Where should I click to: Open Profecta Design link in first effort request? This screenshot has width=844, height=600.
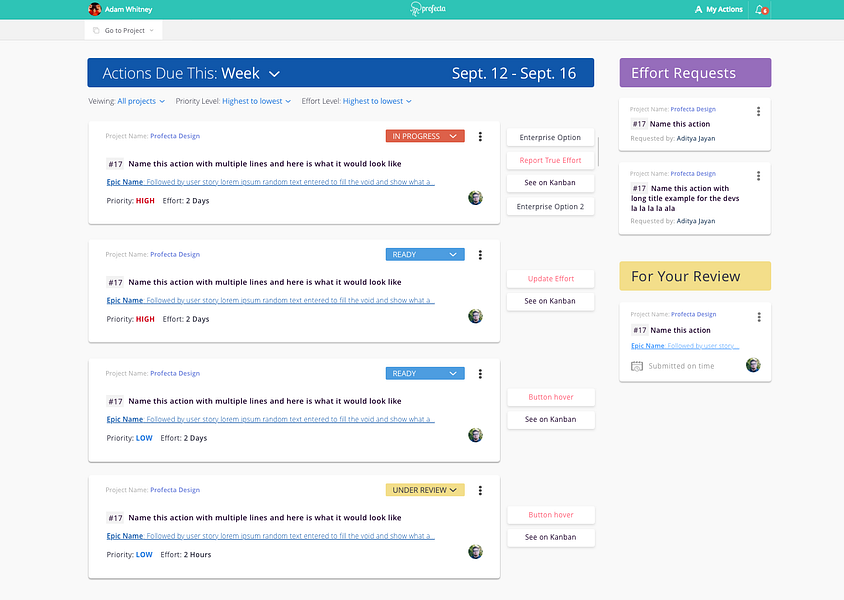[x=693, y=109]
